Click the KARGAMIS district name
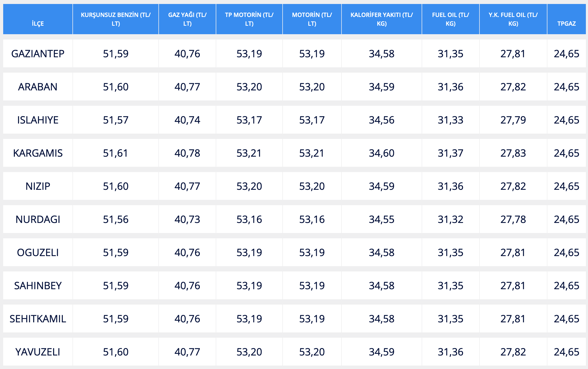 (38, 153)
